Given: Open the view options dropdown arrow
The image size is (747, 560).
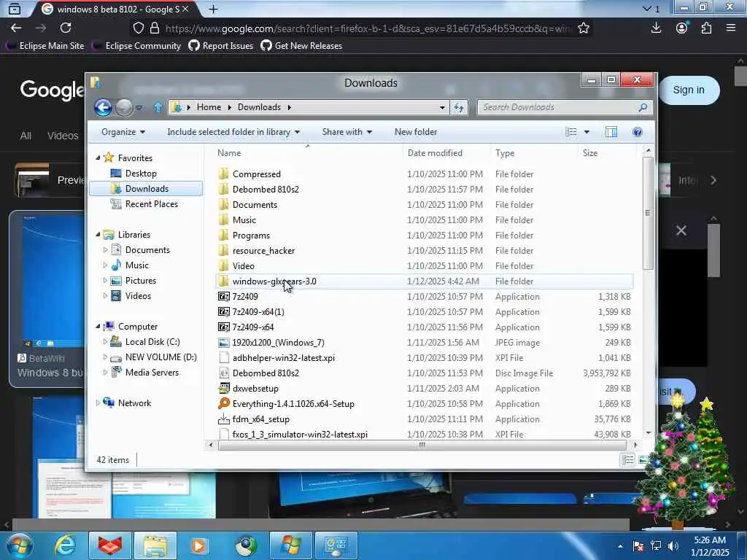Looking at the screenshot, I should pyautogui.click(x=587, y=132).
